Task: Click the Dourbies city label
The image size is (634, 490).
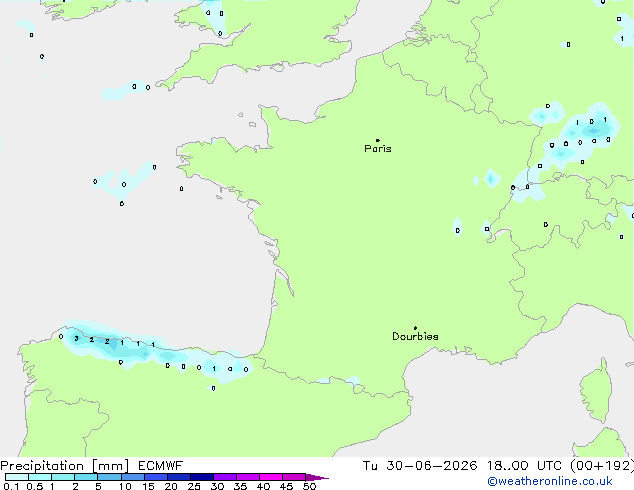Action: pos(415,336)
